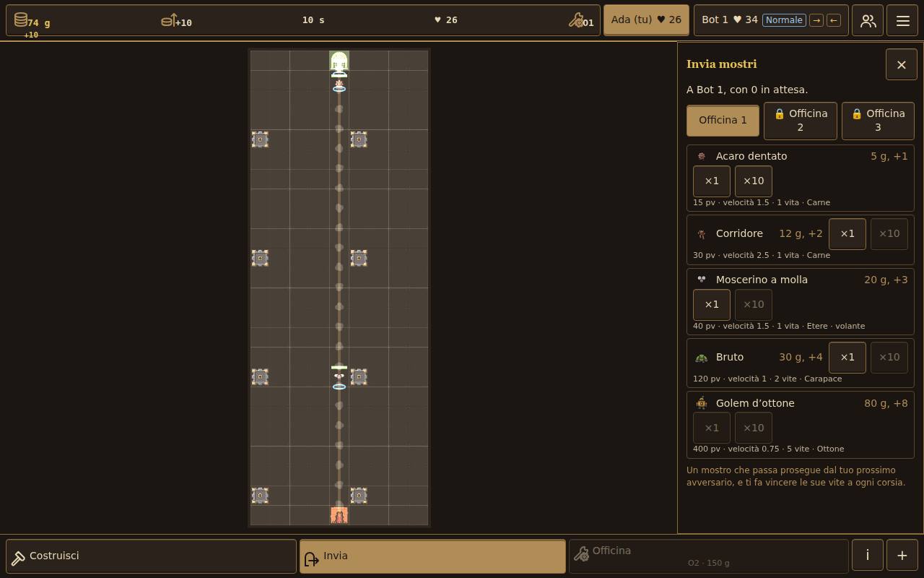Click the workshop level icon showing 01
This screenshot has width=924, height=578.
(x=576, y=20)
